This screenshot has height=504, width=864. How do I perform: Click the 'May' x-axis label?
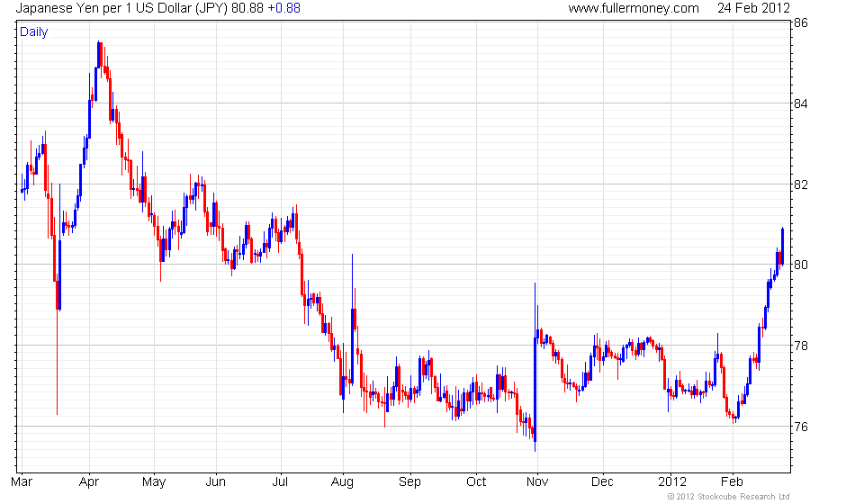[154, 482]
